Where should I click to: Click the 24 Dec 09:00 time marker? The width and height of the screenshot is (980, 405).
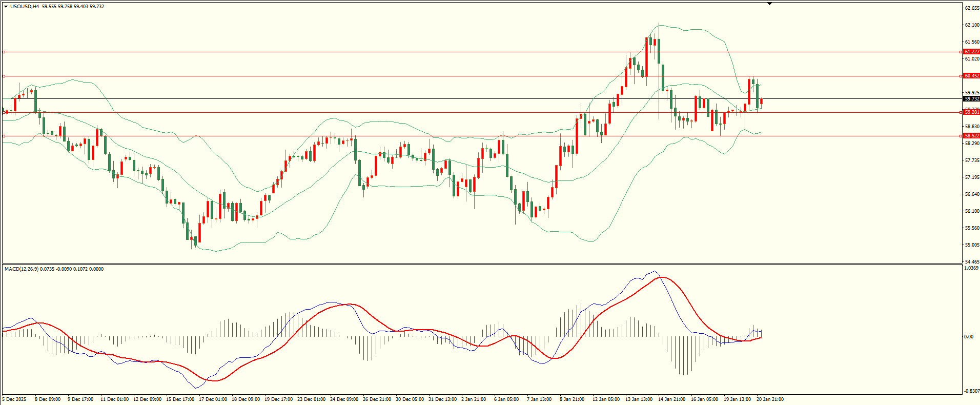(x=344, y=399)
